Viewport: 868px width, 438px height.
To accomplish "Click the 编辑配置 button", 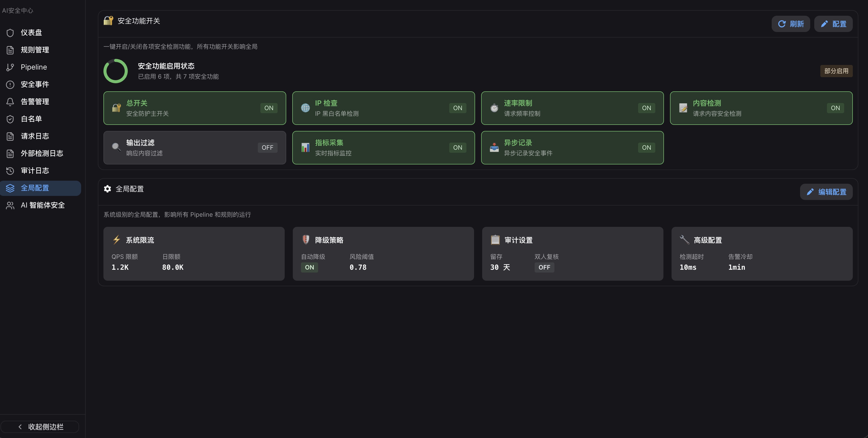I will [x=826, y=192].
